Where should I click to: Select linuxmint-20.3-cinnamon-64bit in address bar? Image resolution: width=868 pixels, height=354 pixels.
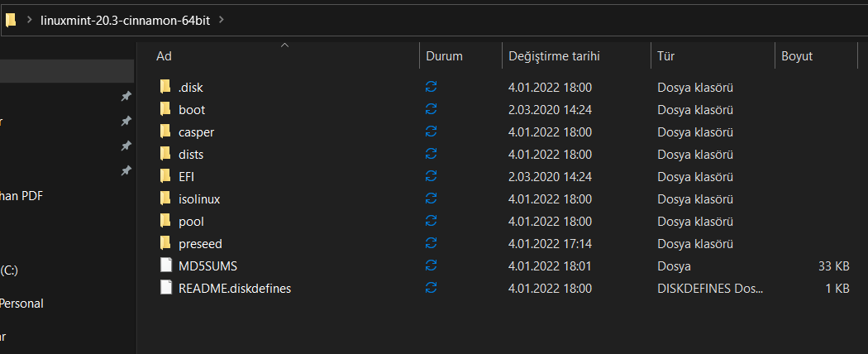point(126,20)
